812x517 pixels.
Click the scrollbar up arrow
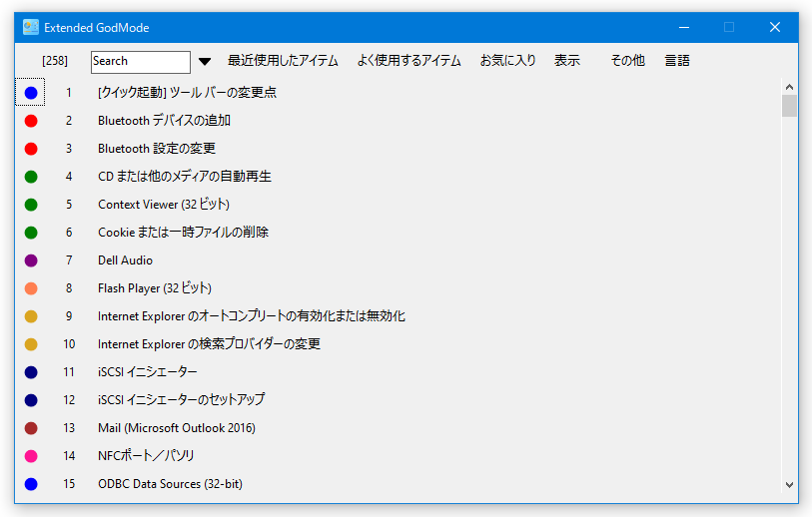(789, 87)
